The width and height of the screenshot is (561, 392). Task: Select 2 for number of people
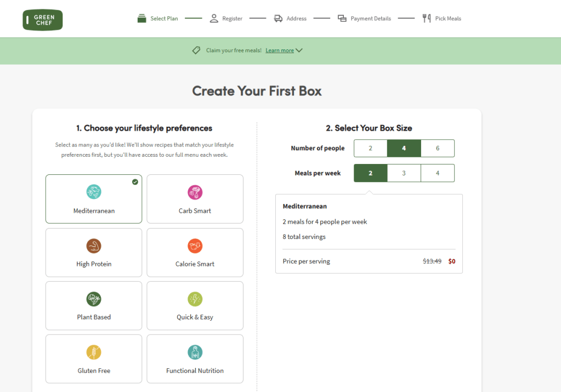click(x=370, y=149)
